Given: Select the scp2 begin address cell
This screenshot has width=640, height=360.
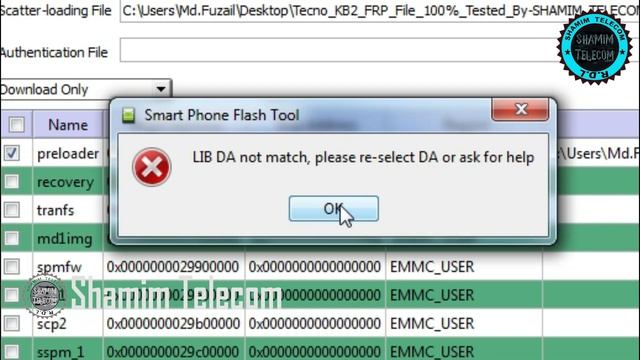Looking at the screenshot, I should (173, 324).
